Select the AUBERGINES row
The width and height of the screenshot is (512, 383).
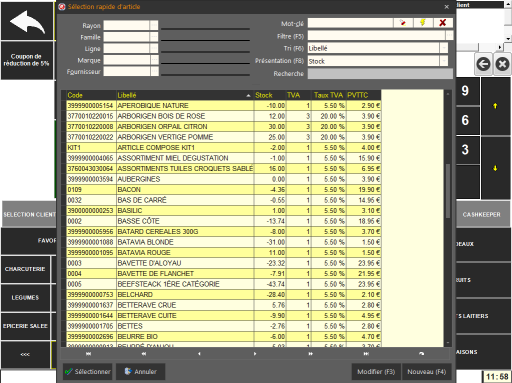tap(223, 179)
